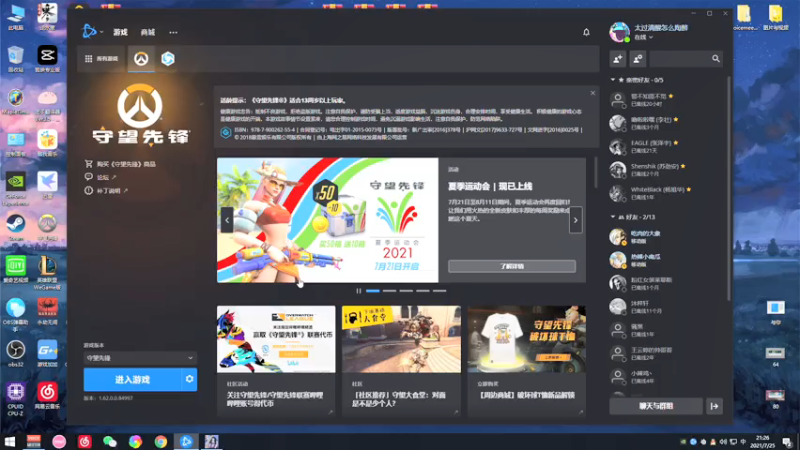Screen dimensions: 800x450
Task: Click the friend settings icon
Action: [x=638, y=59]
